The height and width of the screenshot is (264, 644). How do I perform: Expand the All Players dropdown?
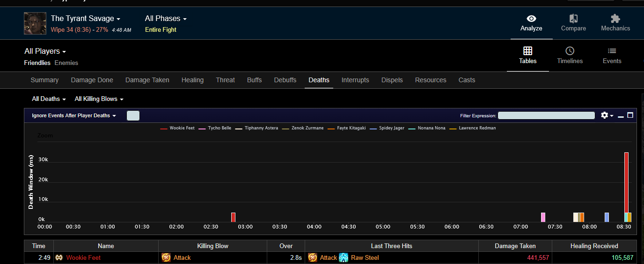[45, 51]
